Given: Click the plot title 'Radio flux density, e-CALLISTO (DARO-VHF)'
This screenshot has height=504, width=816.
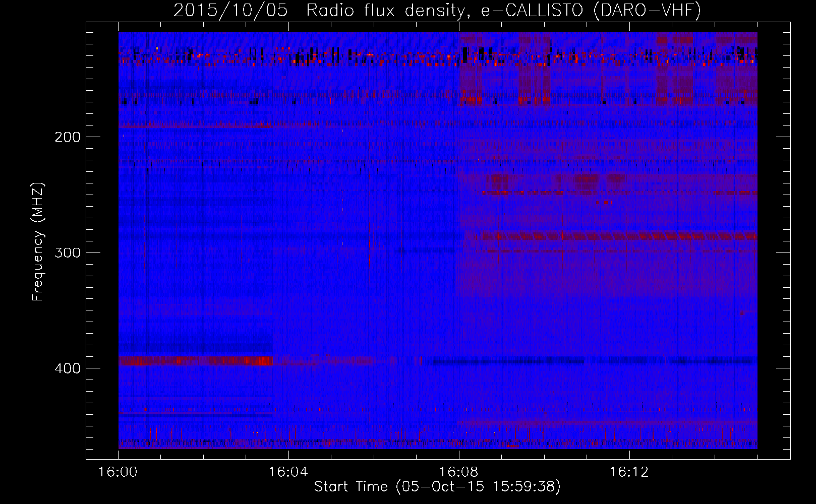Looking at the screenshot, I should (x=503, y=10).
